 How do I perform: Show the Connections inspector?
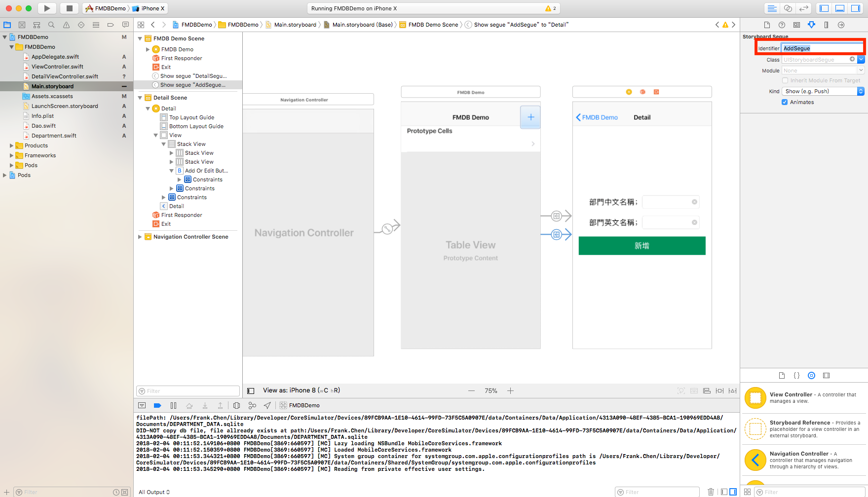click(841, 25)
